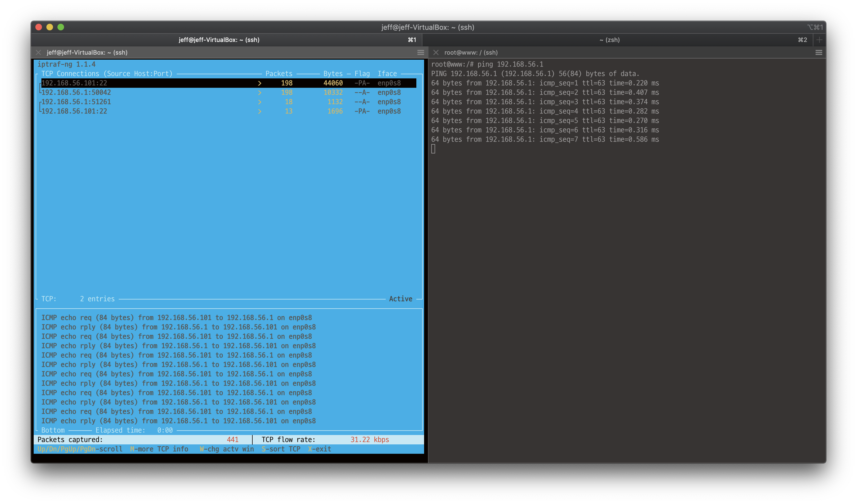This screenshot has height=504, width=857.
Task: Open the right pane hamburger menu
Action: 819,52
